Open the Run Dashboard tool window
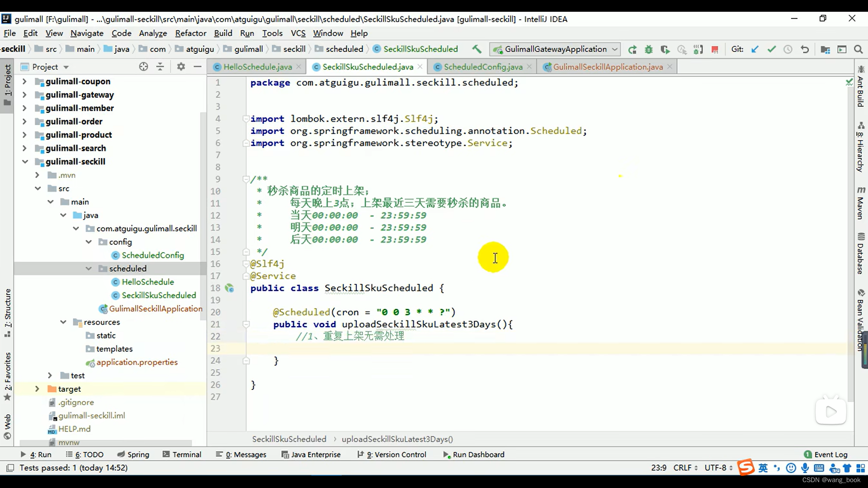Image resolution: width=868 pixels, height=488 pixels. click(x=473, y=454)
